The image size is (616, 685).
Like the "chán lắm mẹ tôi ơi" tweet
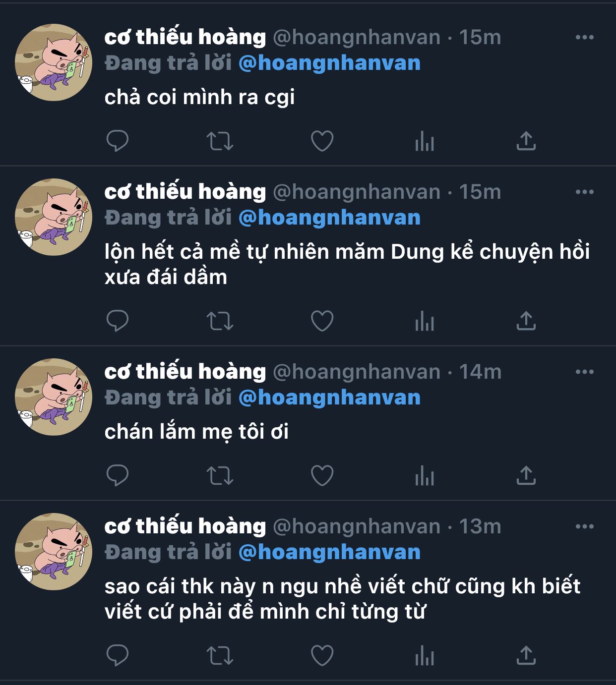point(322,476)
